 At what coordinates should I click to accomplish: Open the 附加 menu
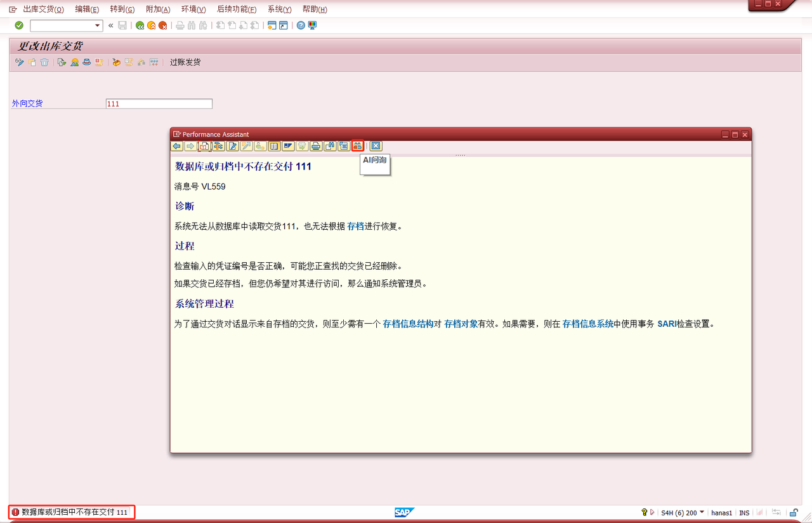click(x=158, y=10)
